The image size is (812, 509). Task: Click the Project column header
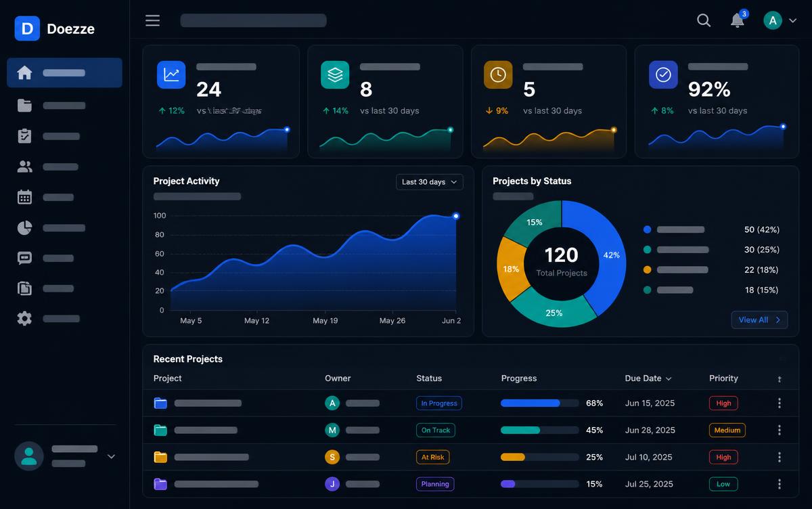click(x=168, y=378)
